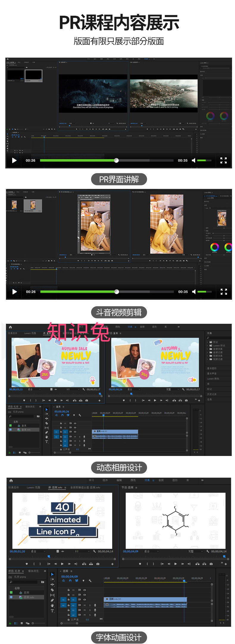Viewport: 235px width, 644px height.
Task: Open the 历史记录 panel
Action: (x=212, y=394)
